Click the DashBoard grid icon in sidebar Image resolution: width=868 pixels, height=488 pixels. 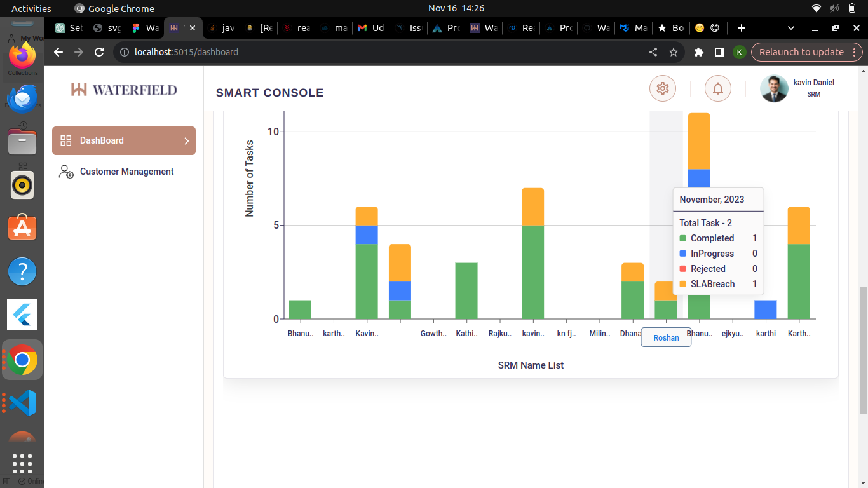tap(66, 140)
